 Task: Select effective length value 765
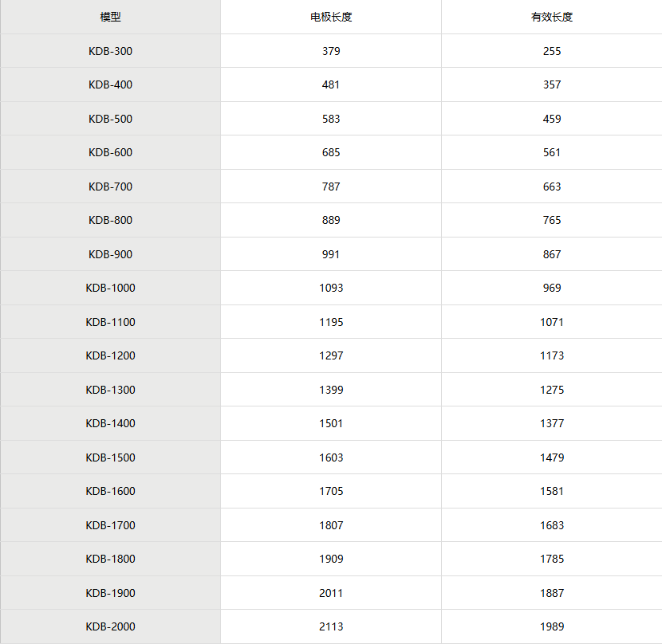coord(552,220)
